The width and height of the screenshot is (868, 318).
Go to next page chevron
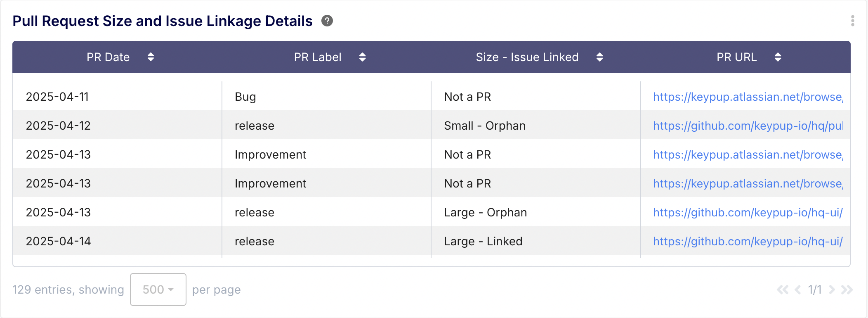[832, 290]
